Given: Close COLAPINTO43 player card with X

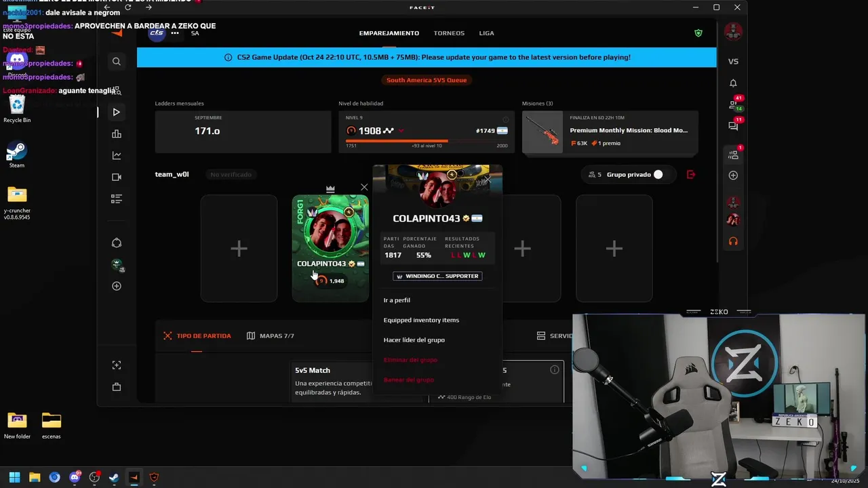Looking at the screenshot, I should tap(364, 187).
